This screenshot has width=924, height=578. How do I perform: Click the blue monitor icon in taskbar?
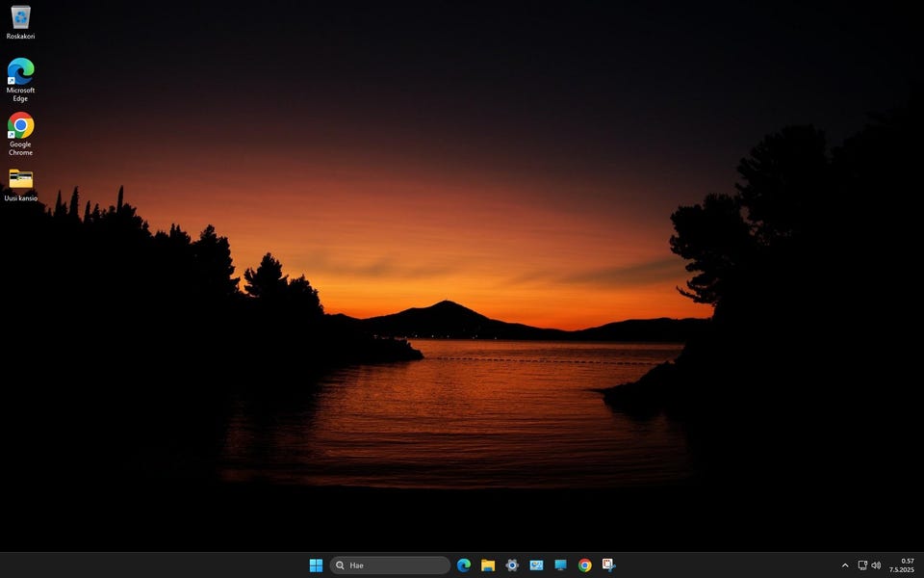pyautogui.click(x=560, y=565)
